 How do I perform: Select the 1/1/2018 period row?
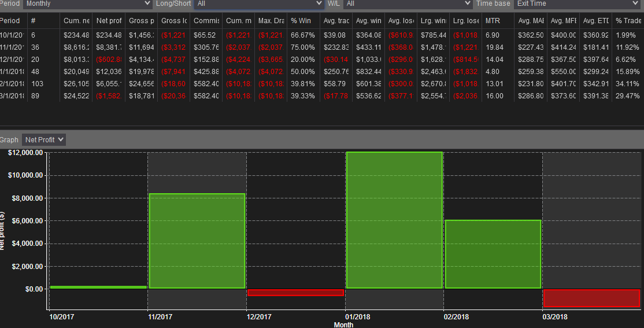(x=322, y=72)
